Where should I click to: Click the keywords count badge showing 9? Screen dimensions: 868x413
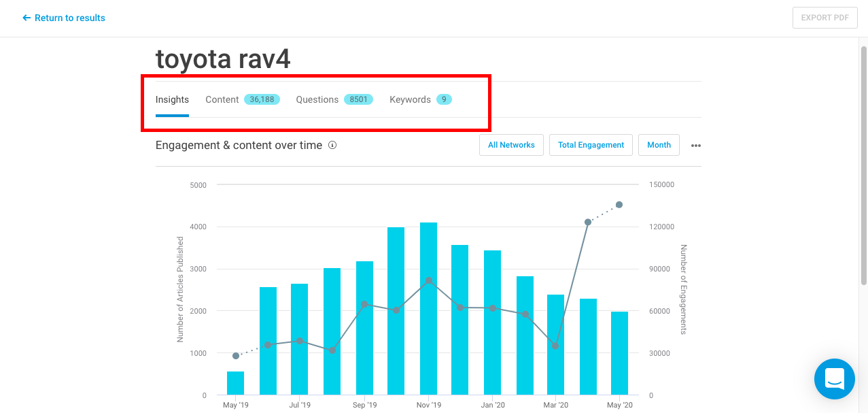445,99
